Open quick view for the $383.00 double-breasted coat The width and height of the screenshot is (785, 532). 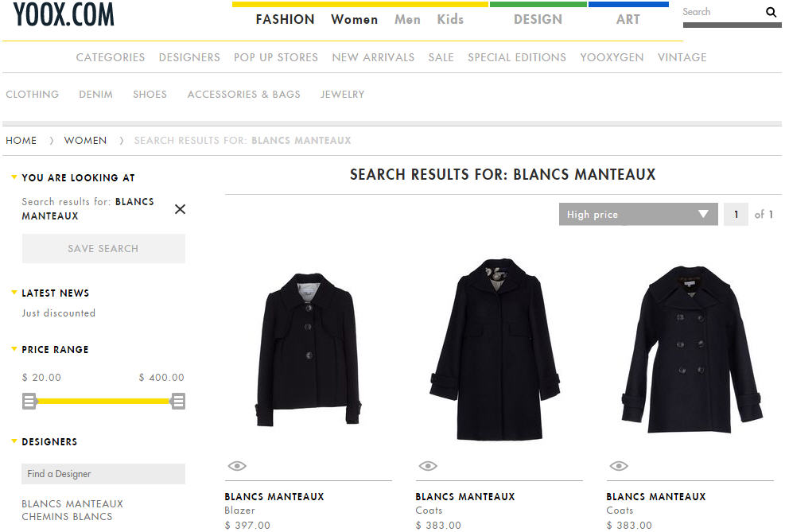pyautogui.click(x=619, y=466)
